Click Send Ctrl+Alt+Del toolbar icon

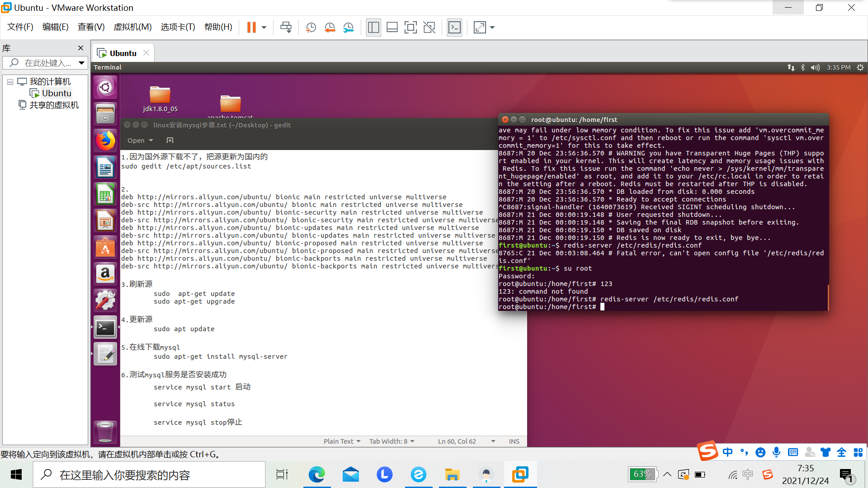click(286, 28)
